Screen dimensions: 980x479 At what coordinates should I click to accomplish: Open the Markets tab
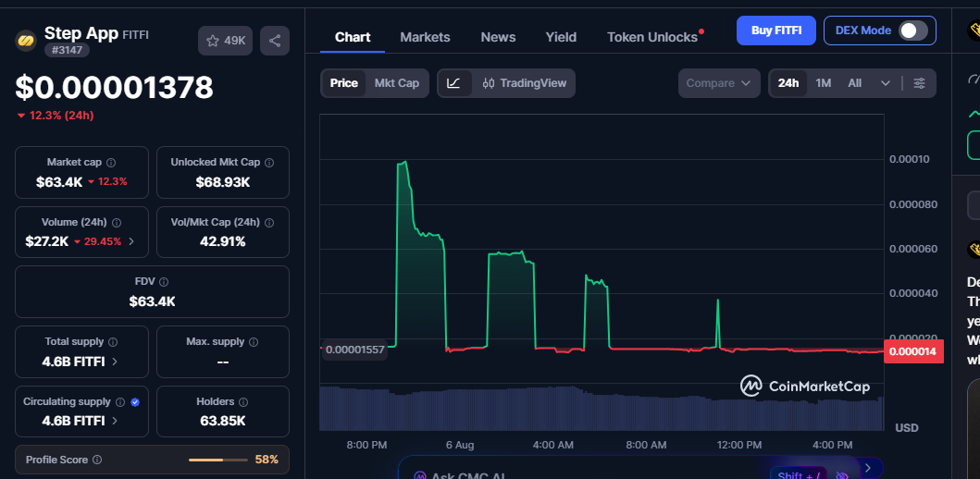[x=425, y=38]
